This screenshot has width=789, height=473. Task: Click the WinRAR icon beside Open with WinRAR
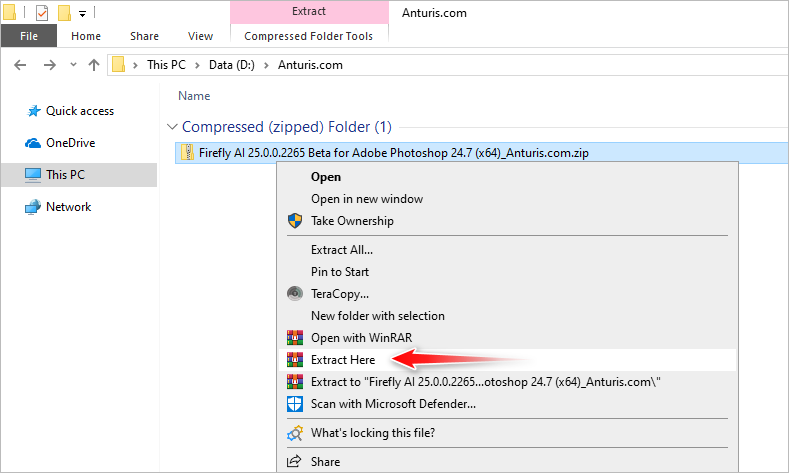pos(295,338)
